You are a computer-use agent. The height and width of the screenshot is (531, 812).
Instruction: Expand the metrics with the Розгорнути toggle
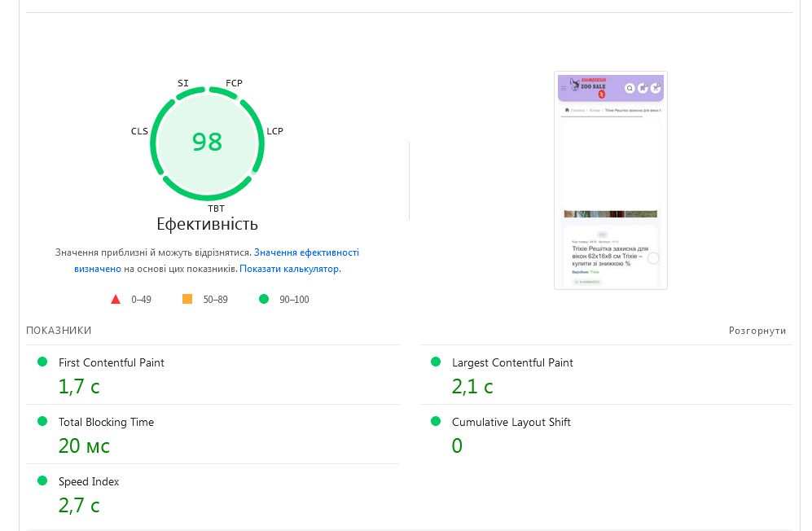click(x=757, y=331)
